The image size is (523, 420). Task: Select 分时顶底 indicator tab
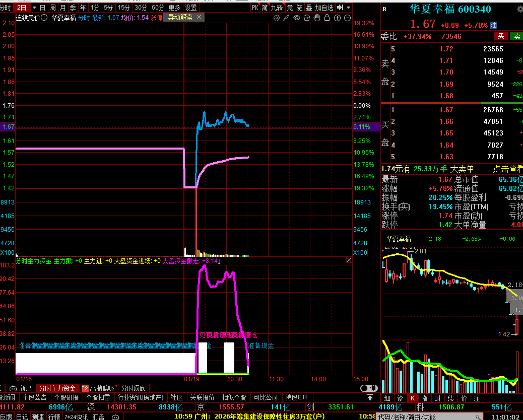134,388
